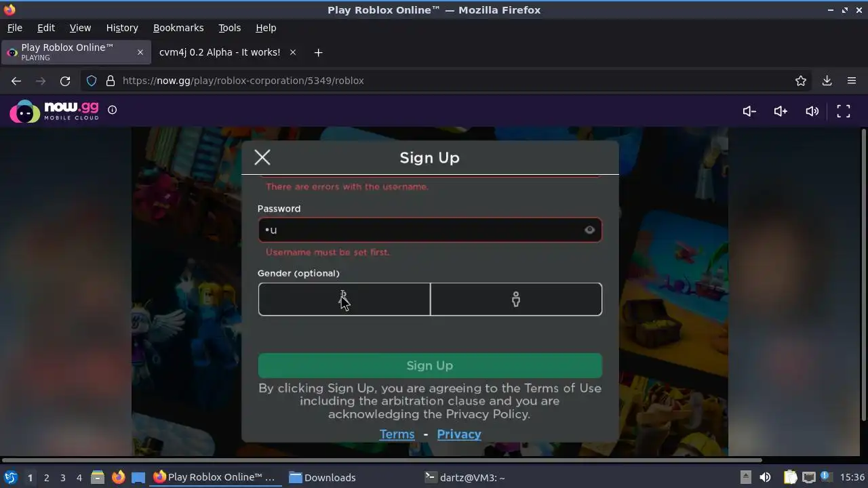Click the browser forward arrow
The width and height of the screenshot is (868, 488).
coord(41,81)
